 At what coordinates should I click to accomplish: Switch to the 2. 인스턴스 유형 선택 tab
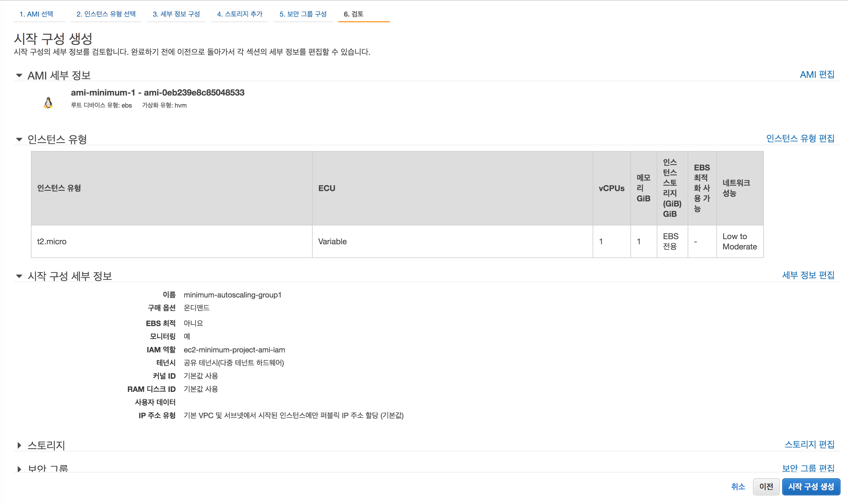coord(106,14)
